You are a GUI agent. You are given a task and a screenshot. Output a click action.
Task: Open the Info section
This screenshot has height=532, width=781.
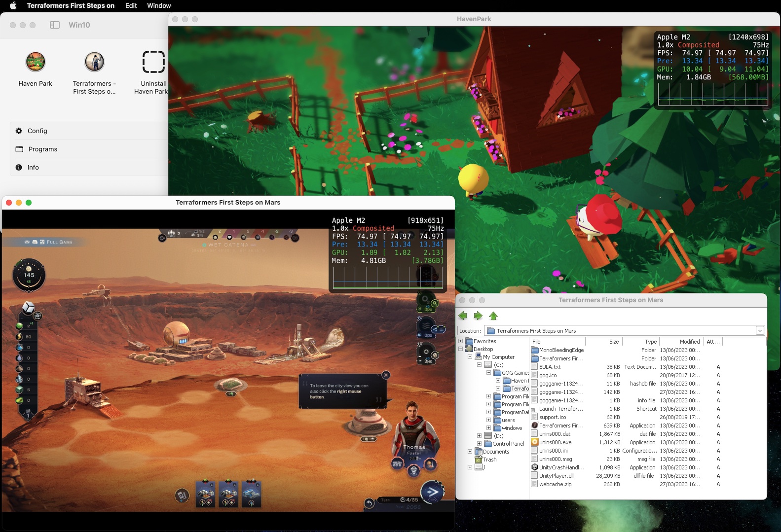pos(89,167)
